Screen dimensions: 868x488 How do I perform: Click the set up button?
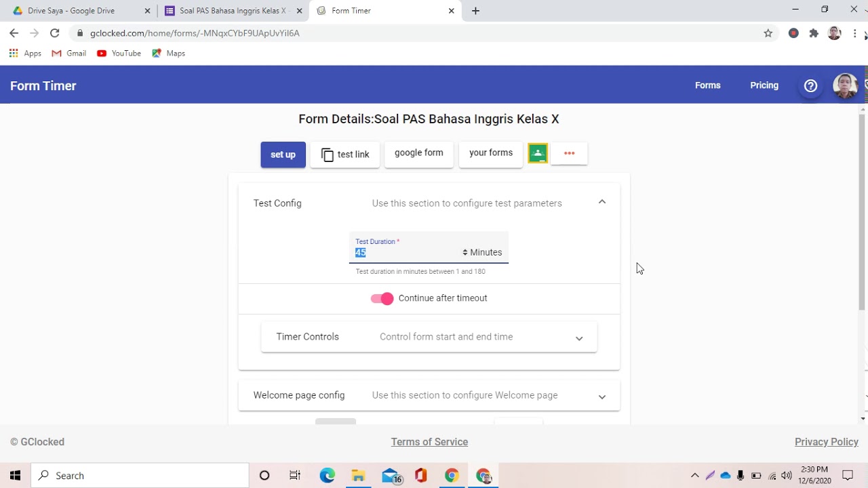point(283,155)
